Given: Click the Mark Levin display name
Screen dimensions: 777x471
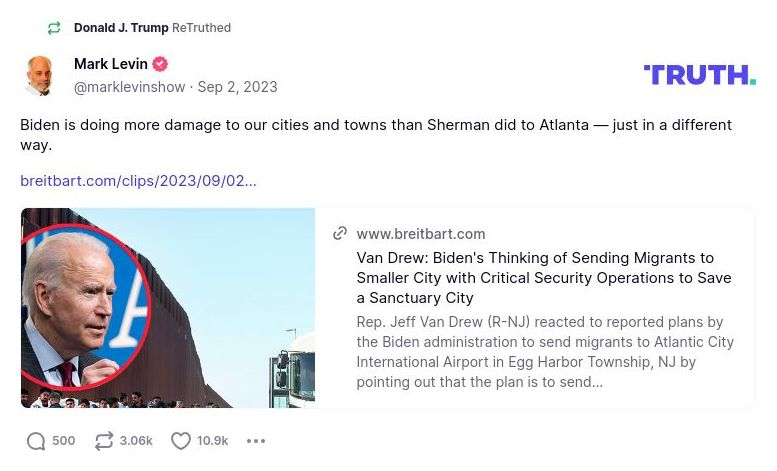Looking at the screenshot, I should tap(110, 64).
